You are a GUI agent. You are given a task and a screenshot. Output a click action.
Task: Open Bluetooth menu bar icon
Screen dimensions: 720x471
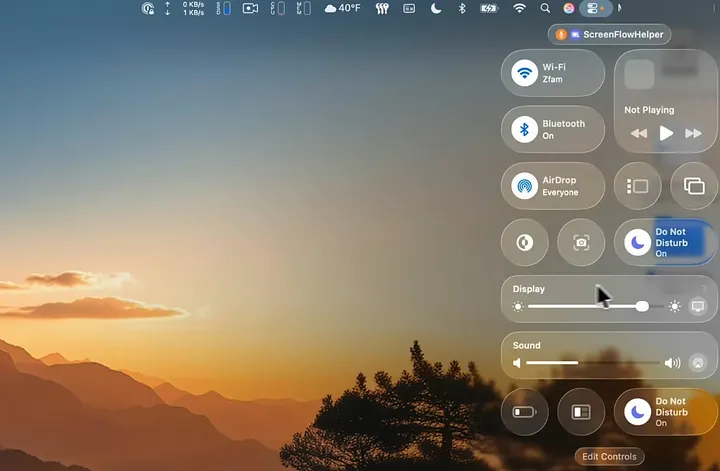pos(462,8)
